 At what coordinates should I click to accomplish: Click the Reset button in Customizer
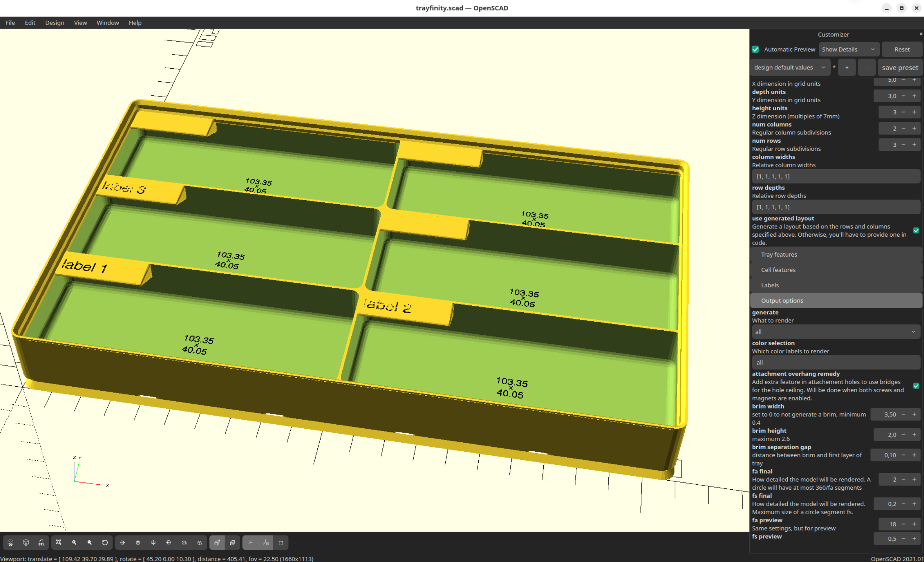[x=902, y=50]
